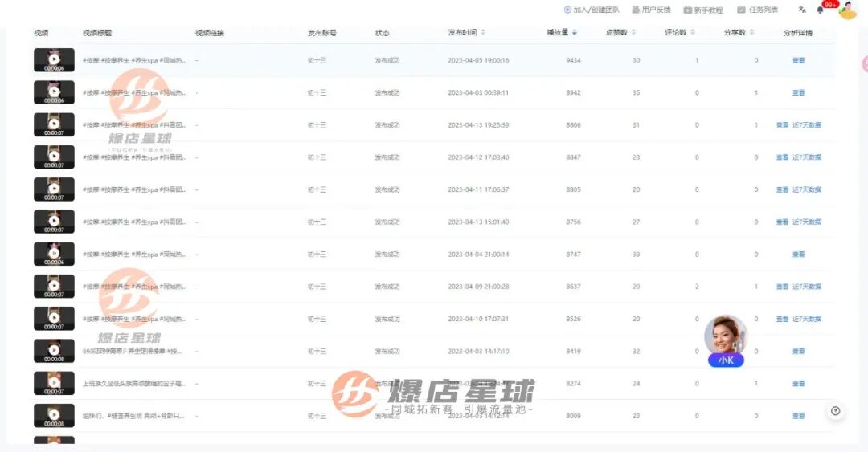The height and width of the screenshot is (452, 868).
Task: Play the video with 8747 plays
Action: click(54, 254)
